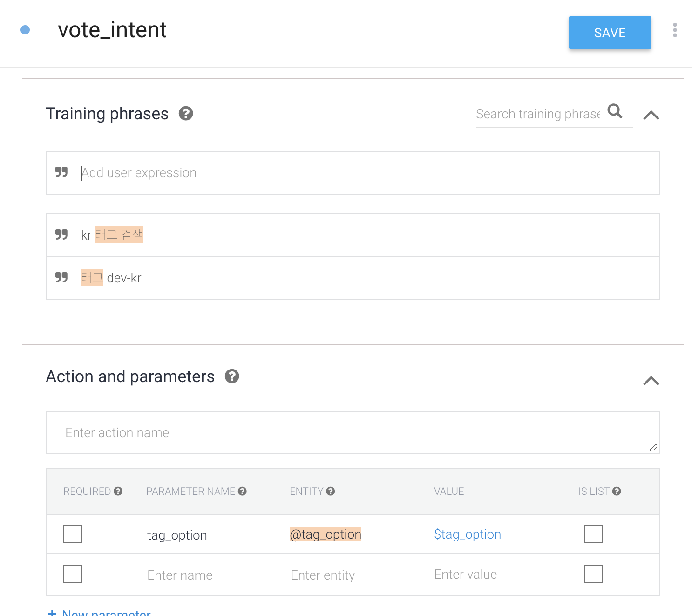This screenshot has height=616, width=692.
Task: Check Required box in the empty parameter row
Action: tap(73, 574)
